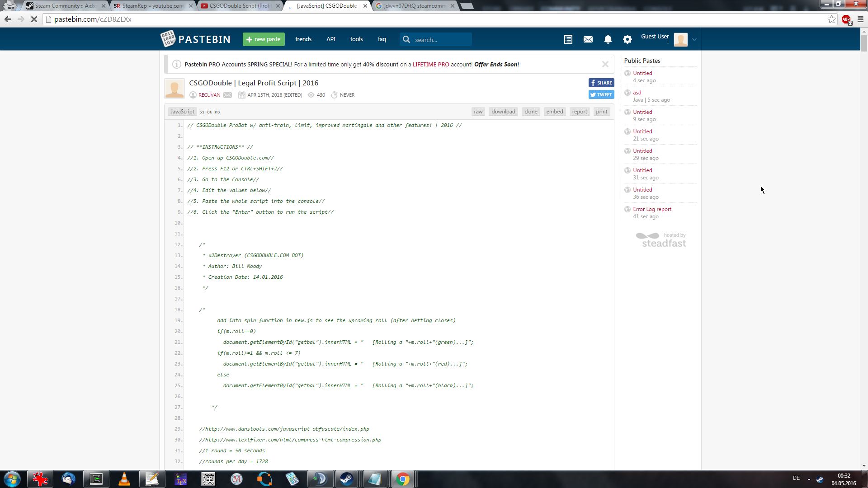Open the trends menu item

point(303,39)
